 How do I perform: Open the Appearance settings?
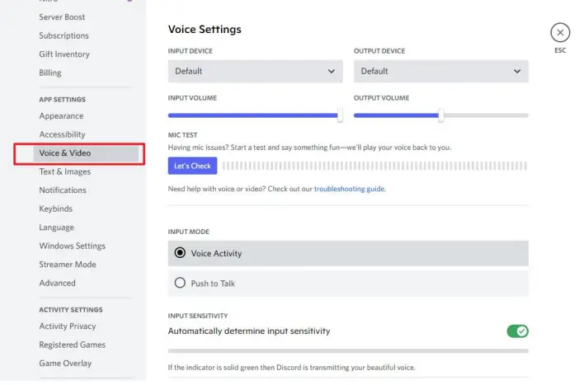pyautogui.click(x=61, y=116)
